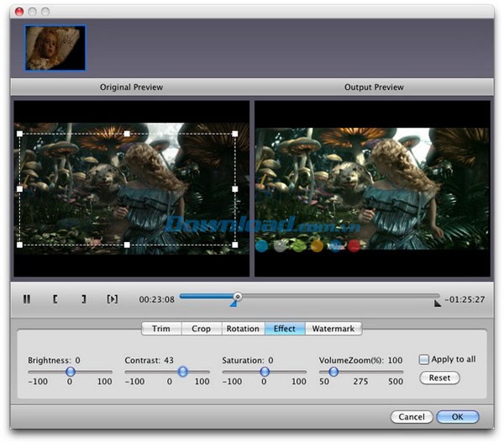The width and height of the screenshot is (504, 444).
Task: Close the window with red button
Action: tap(19, 12)
